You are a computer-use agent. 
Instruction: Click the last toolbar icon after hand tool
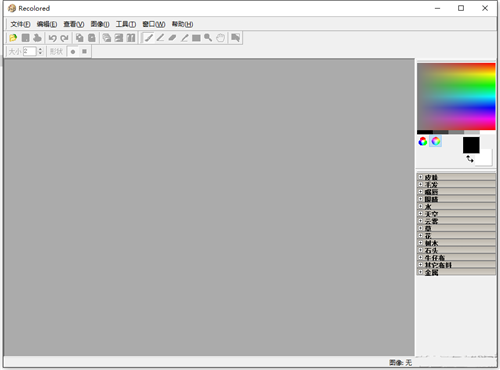(236, 38)
